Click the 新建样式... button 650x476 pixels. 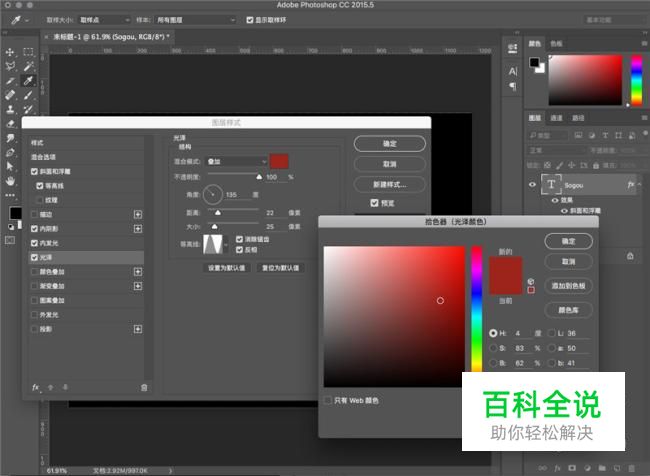tap(390, 185)
